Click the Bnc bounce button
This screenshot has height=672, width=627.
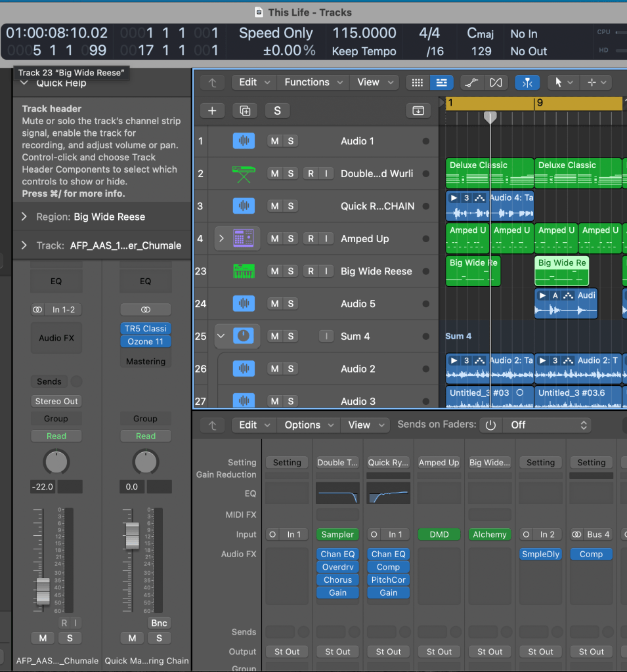point(159,623)
